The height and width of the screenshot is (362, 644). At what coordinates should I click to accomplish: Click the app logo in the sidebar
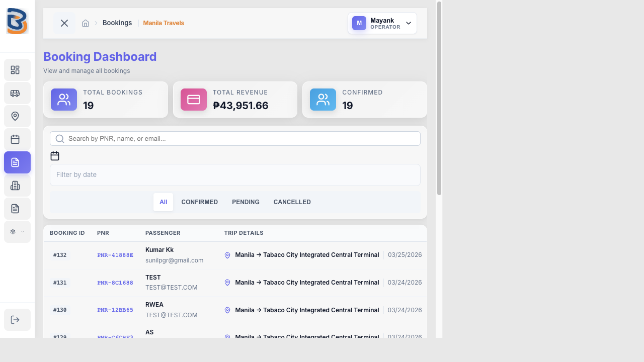(x=17, y=21)
